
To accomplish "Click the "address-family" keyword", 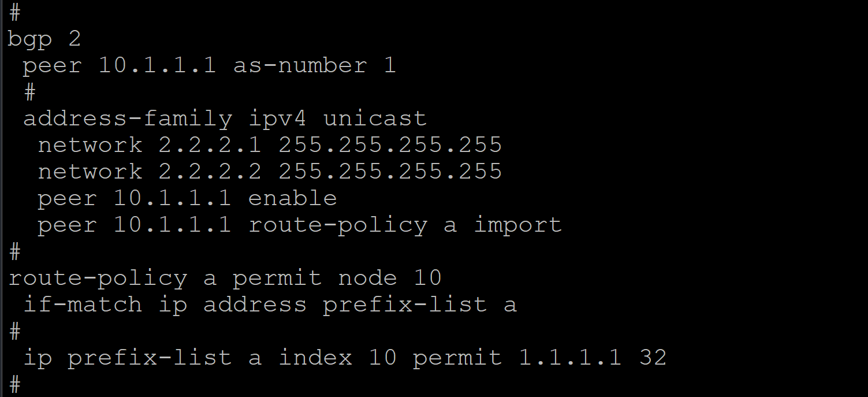I will [127, 118].
